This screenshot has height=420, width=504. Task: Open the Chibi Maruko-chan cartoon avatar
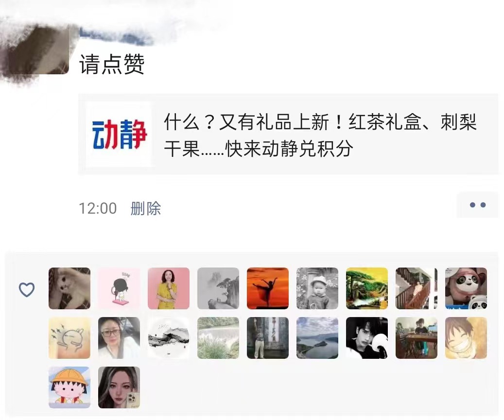point(70,387)
